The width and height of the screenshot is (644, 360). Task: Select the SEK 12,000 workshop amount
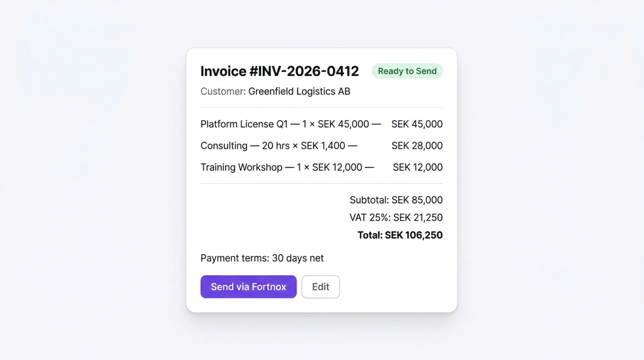(x=417, y=167)
